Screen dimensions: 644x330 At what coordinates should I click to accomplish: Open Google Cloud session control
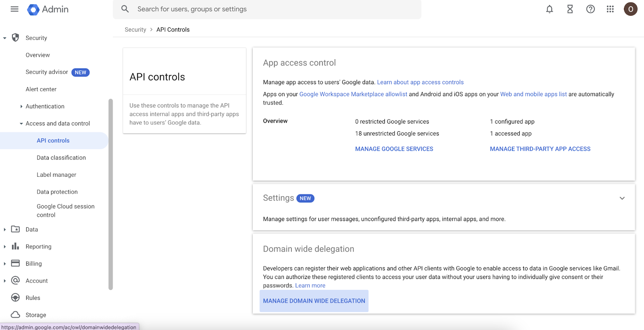(x=66, y=210)
